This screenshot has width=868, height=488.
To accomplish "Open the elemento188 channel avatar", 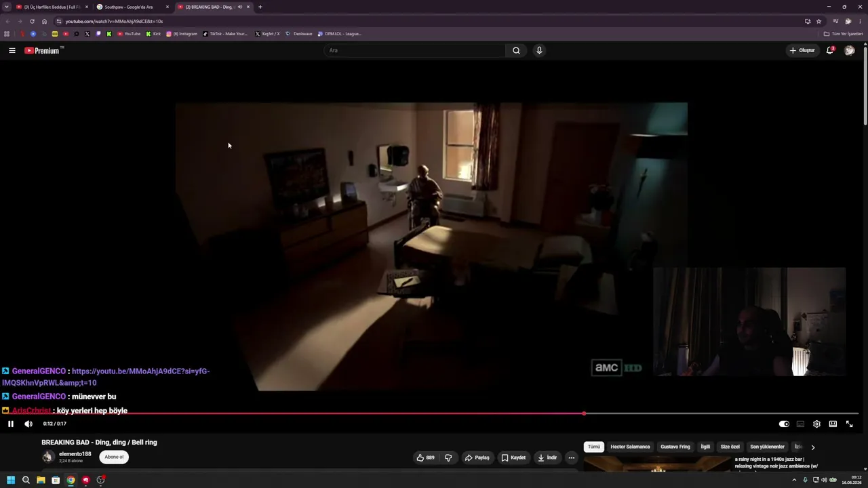I will (x=47, y=457).
